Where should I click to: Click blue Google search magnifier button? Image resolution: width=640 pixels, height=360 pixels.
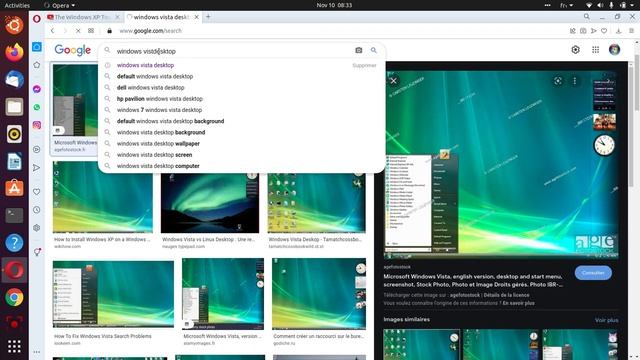(x=373, y=50)
